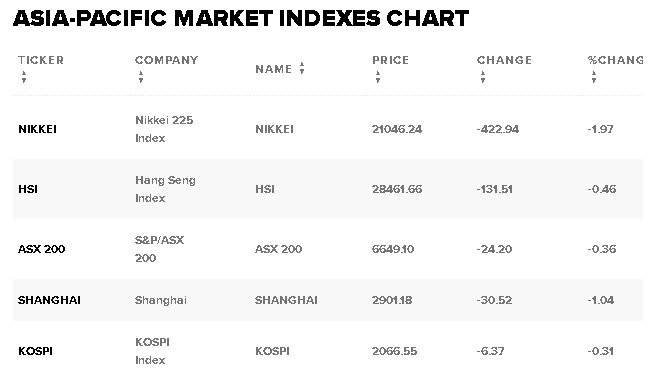The width and height of the screenshot is (650, 375).
Task: Click the Asia-Pacific Market Indexes Chart heading
Action: tap(241, 18)
